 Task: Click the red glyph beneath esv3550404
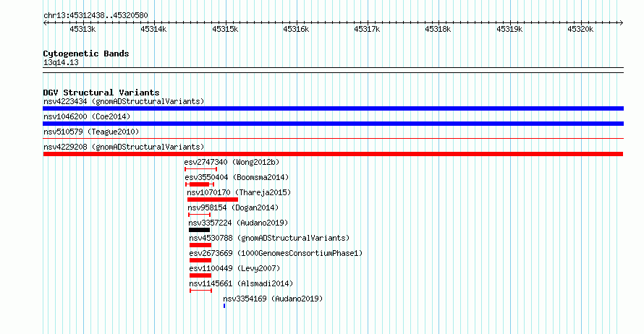[x=200, y=184]
